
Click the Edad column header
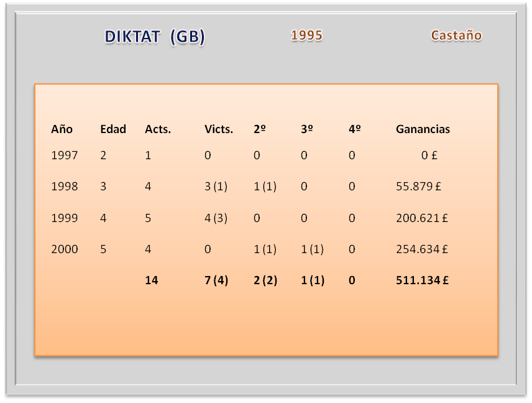113,129
